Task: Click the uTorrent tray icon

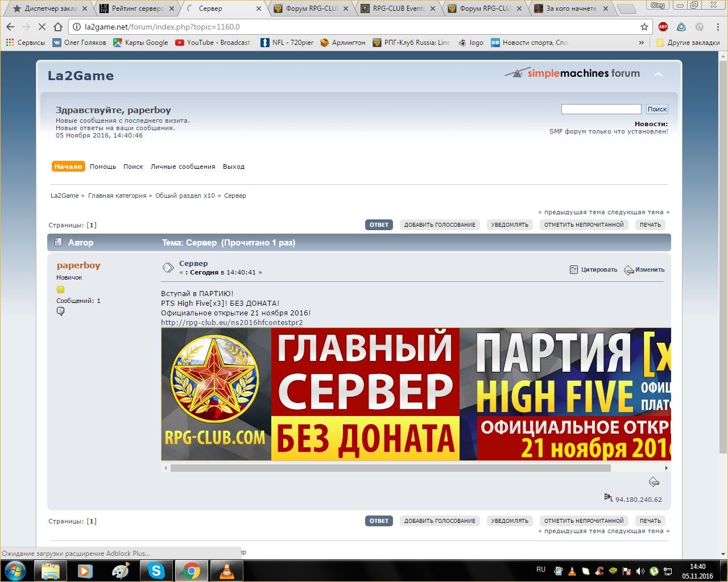Action: (x=654, y=571)
